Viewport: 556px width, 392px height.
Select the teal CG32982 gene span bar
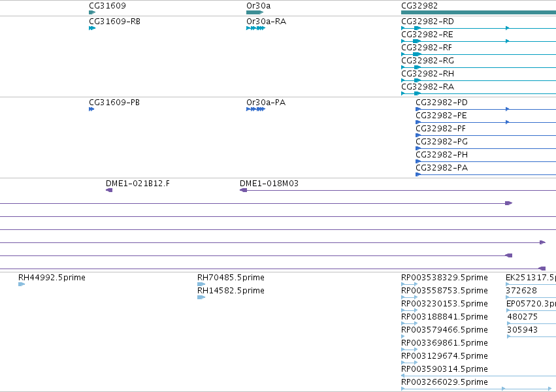(x=478, y=12)
